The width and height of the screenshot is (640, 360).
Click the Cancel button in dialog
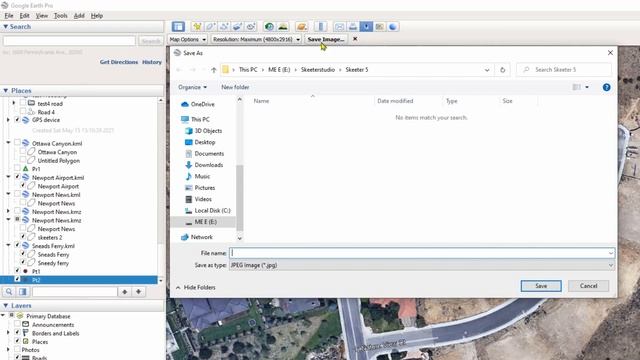tap(588, 286)
